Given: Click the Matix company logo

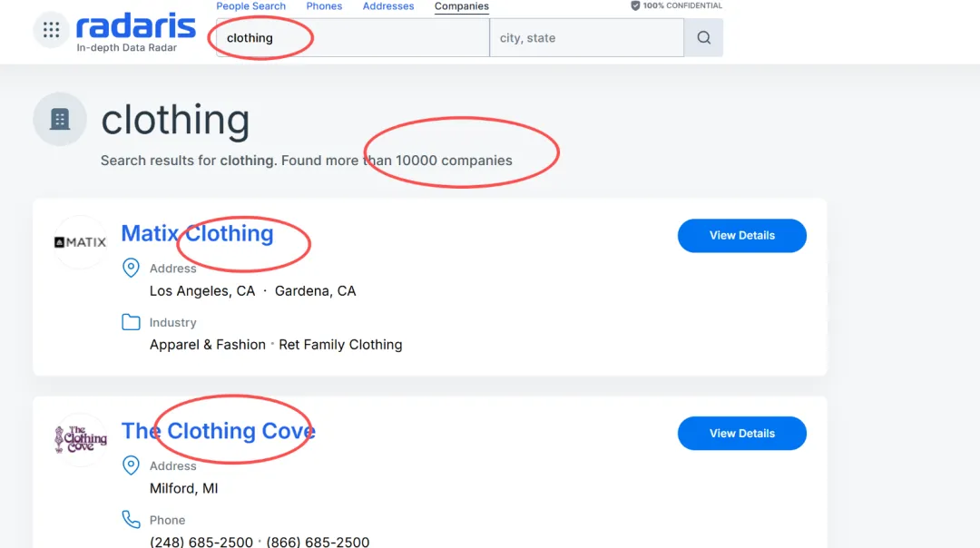Looking at the screenshot, I should pyautogui.click(x=80, y=242).
